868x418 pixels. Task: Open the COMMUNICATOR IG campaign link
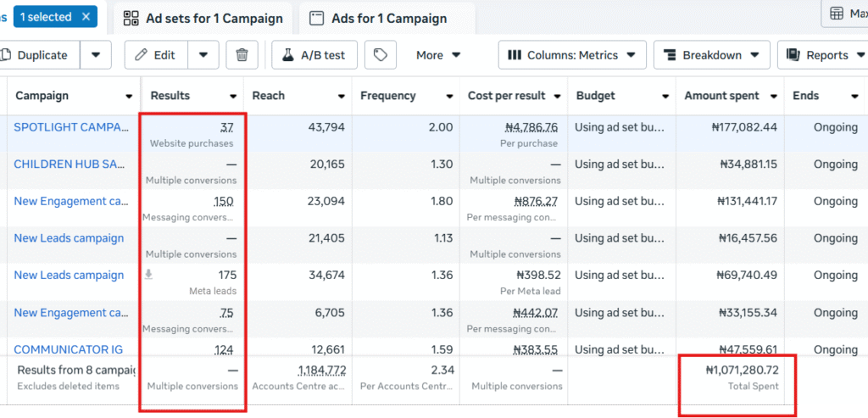pos(69,349)
